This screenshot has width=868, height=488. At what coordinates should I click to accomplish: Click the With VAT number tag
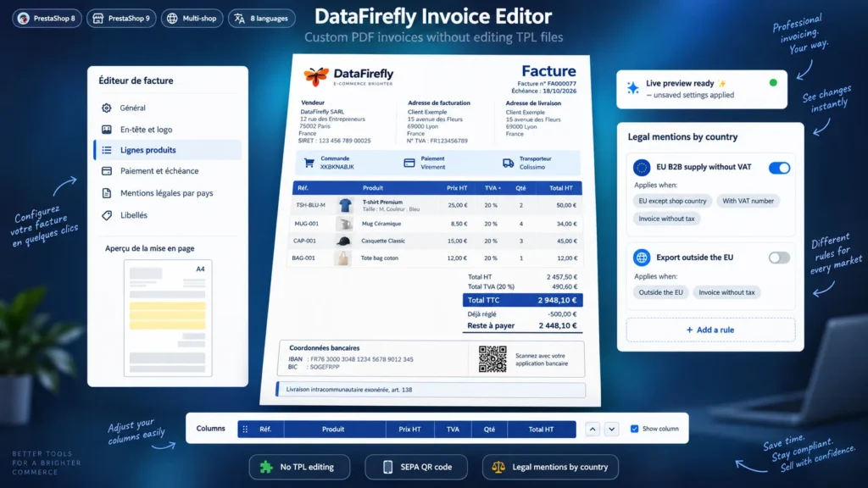pos(748,201)
